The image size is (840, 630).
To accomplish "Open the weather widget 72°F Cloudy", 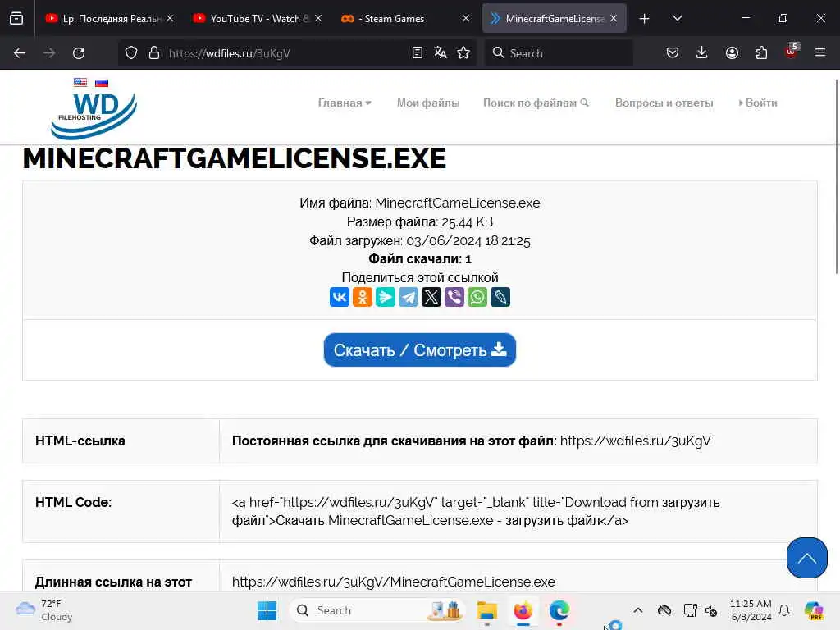I will [44, 610].
